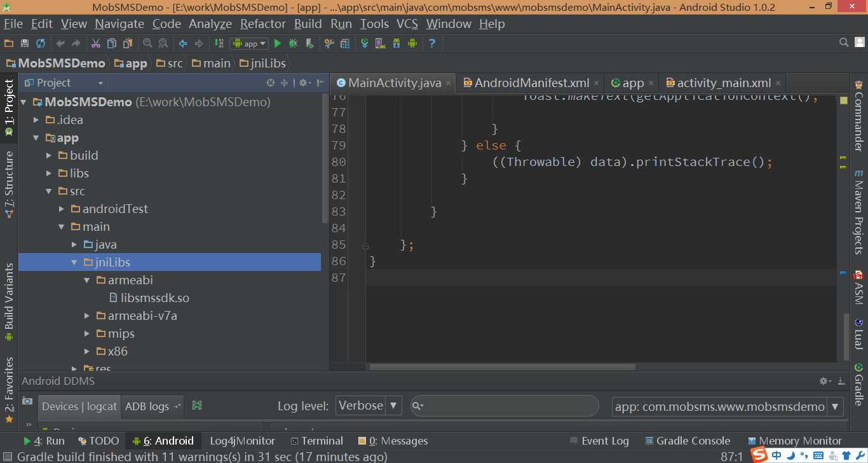
Task: Toggle the Commander side panel
Action: [x=858, y=116]
